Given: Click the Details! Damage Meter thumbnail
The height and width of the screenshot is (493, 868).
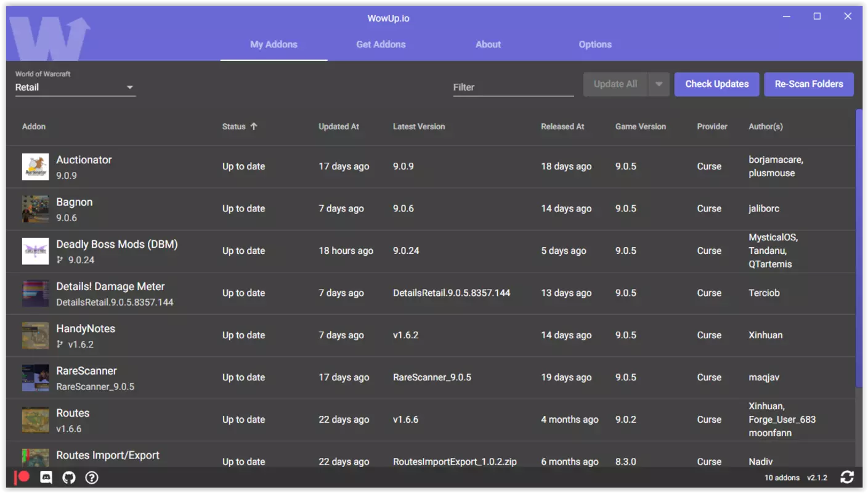Looking at the screenshot, I should pos(35,293).
